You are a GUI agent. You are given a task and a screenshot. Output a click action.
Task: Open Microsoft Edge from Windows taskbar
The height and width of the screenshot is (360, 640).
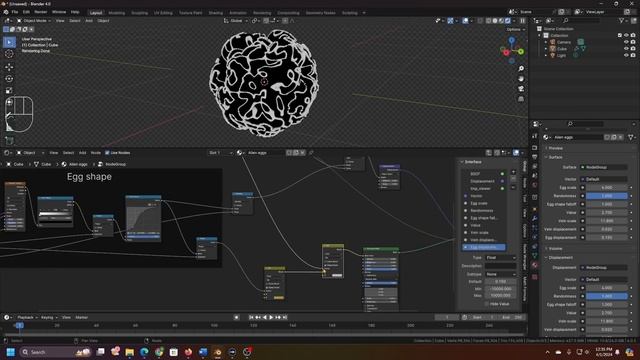tap(144, 352)
